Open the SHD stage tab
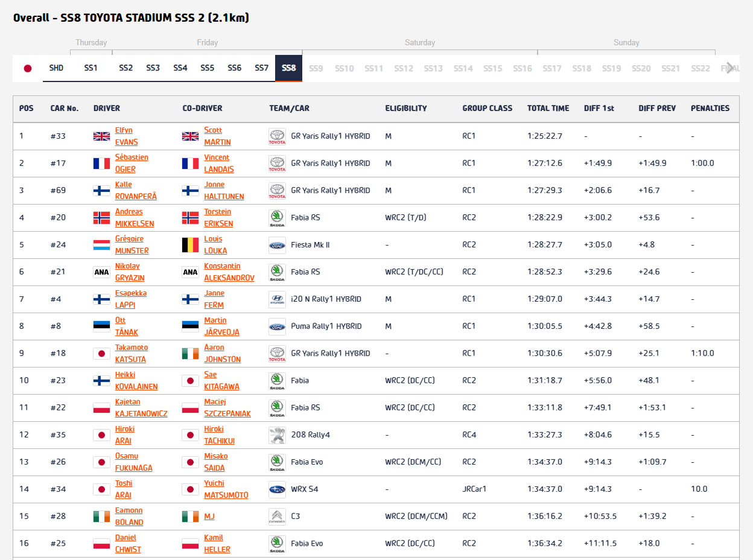This screenshot has width=753, height=560. [56, 68]
